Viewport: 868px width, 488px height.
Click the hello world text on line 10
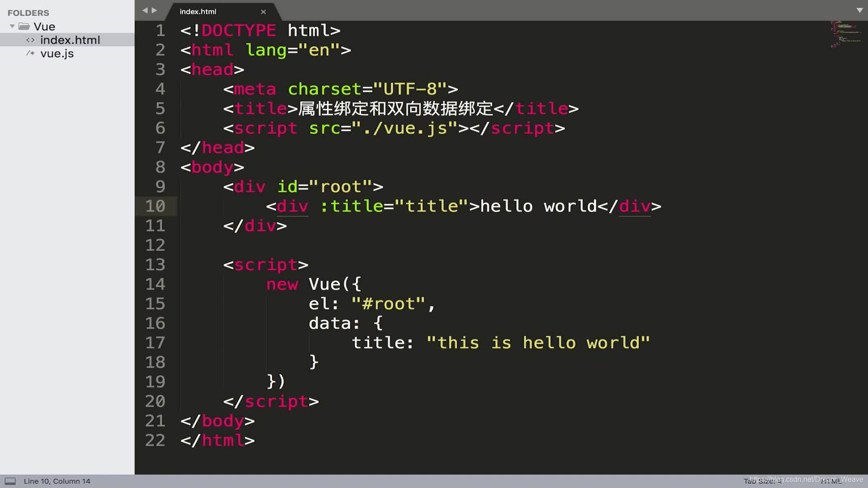pyautogui.click(x=538, y=206)
